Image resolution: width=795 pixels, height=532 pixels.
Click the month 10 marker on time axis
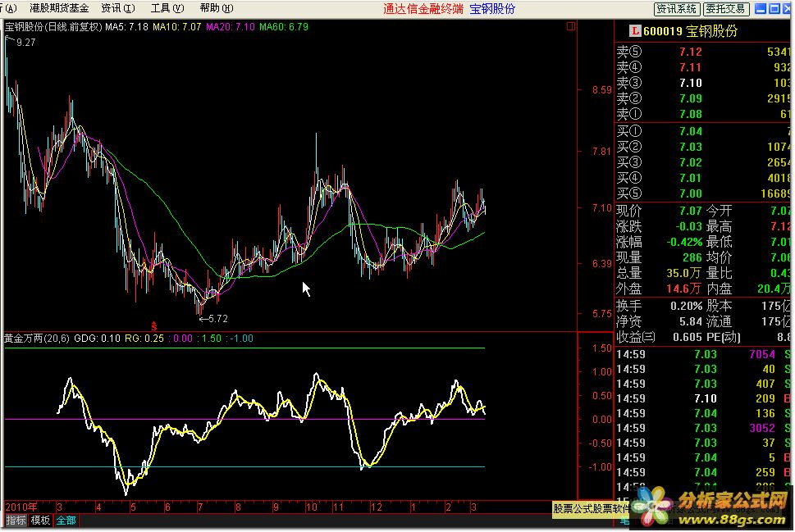[311, 507]
